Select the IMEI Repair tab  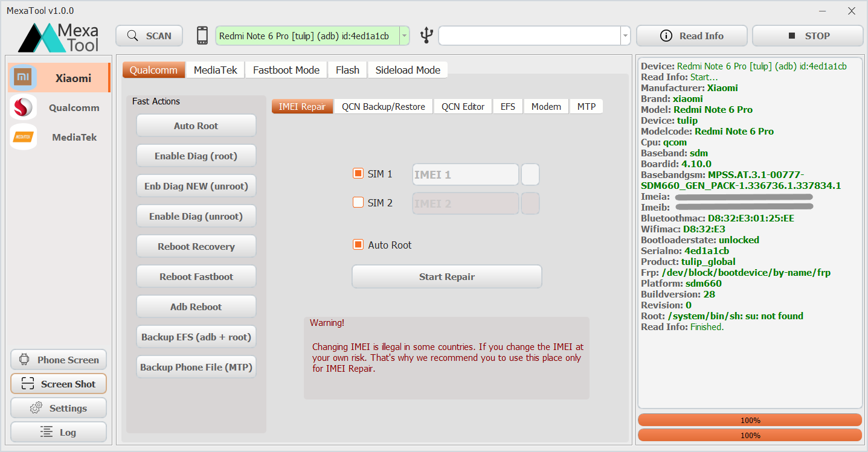point(302,107)
